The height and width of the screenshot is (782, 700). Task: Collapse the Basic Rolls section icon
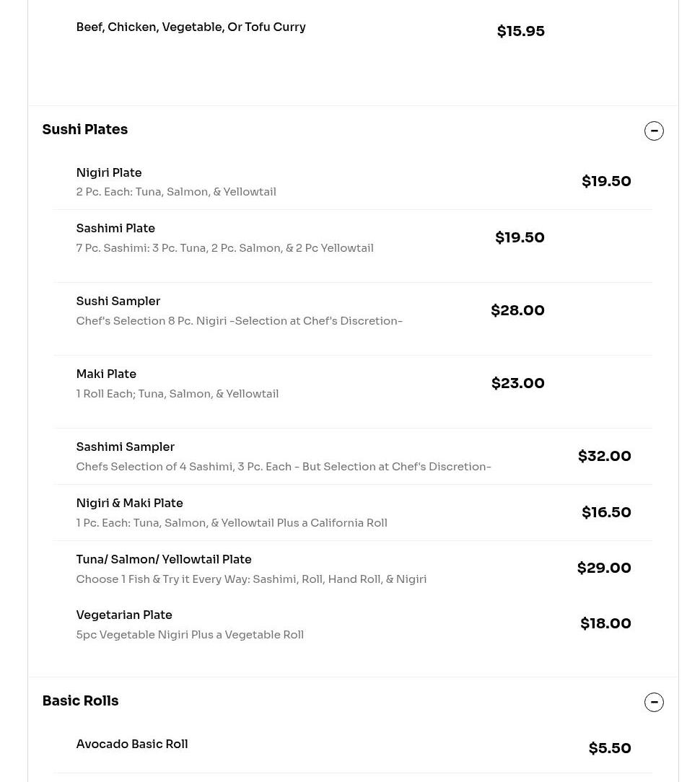click(x=654, y=702)
